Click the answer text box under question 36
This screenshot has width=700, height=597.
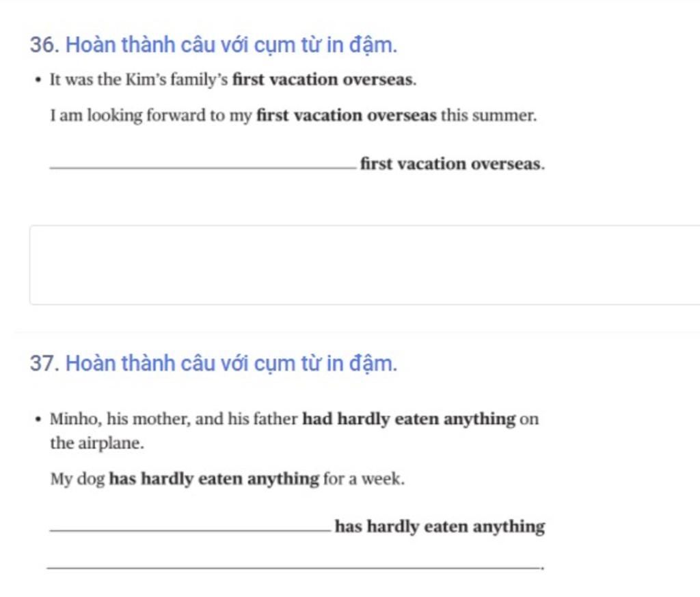pyautogui.click(x=365, y=265)
